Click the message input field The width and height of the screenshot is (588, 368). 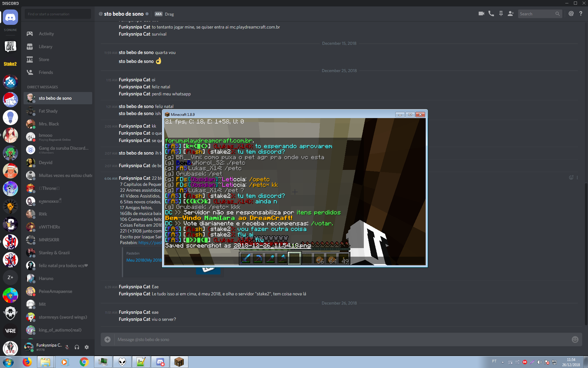(337, 339)
